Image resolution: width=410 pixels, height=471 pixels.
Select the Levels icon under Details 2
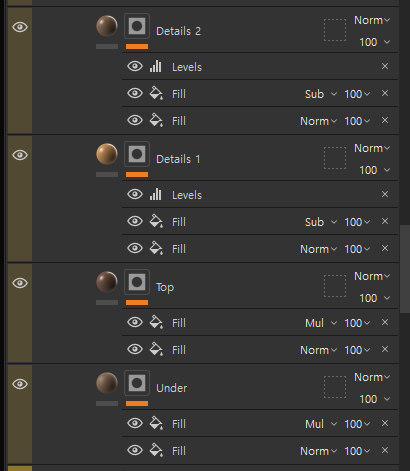click(x=155, y=67)
